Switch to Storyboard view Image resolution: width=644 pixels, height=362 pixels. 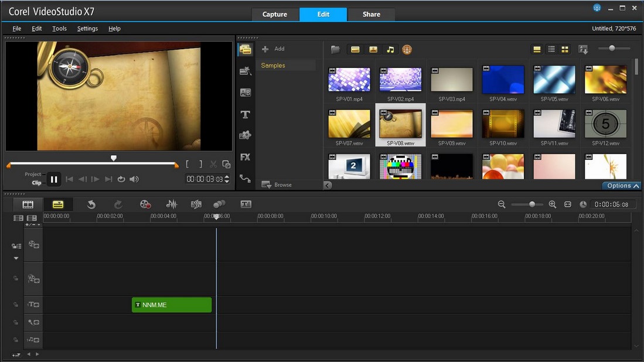28,204
